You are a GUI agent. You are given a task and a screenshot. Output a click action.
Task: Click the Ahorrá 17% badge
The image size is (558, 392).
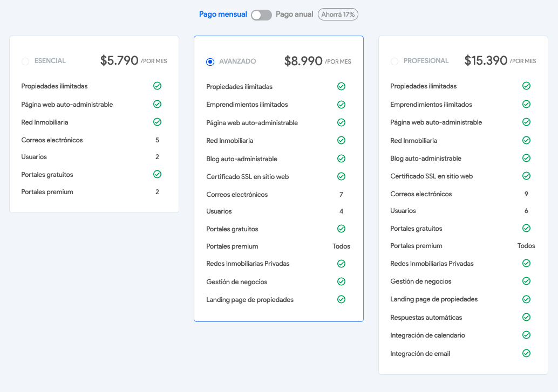338,15
